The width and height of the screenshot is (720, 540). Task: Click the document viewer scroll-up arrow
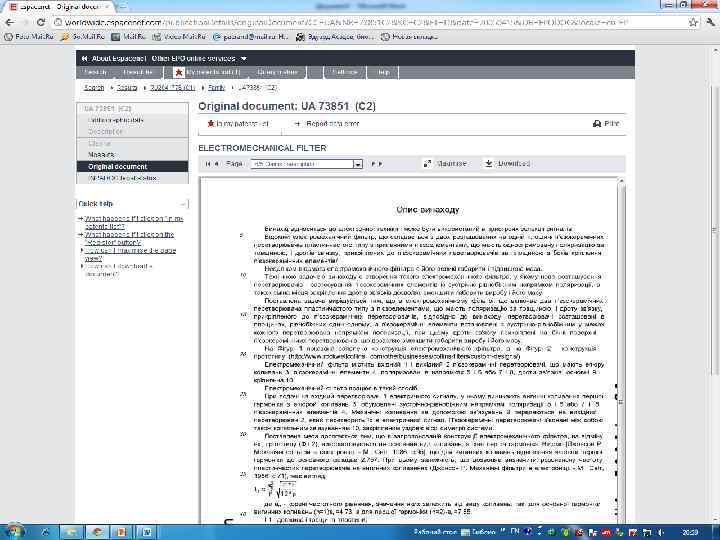pos(621,182)
